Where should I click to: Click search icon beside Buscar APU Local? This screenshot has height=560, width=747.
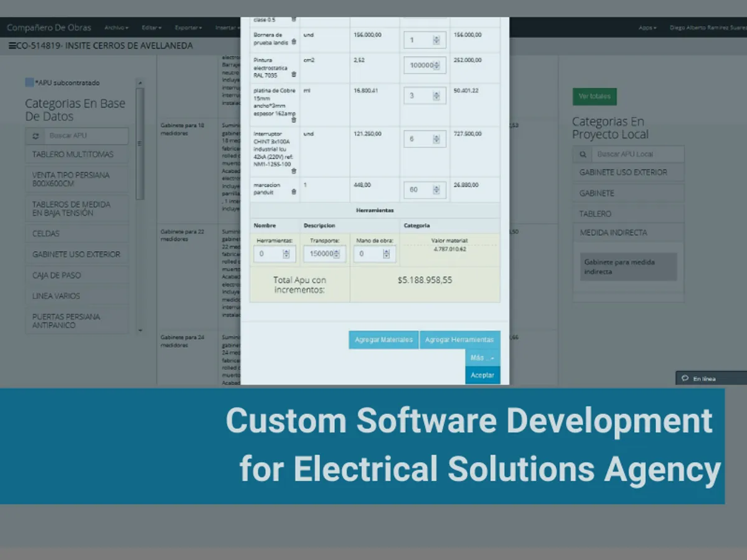click(583, 154)
